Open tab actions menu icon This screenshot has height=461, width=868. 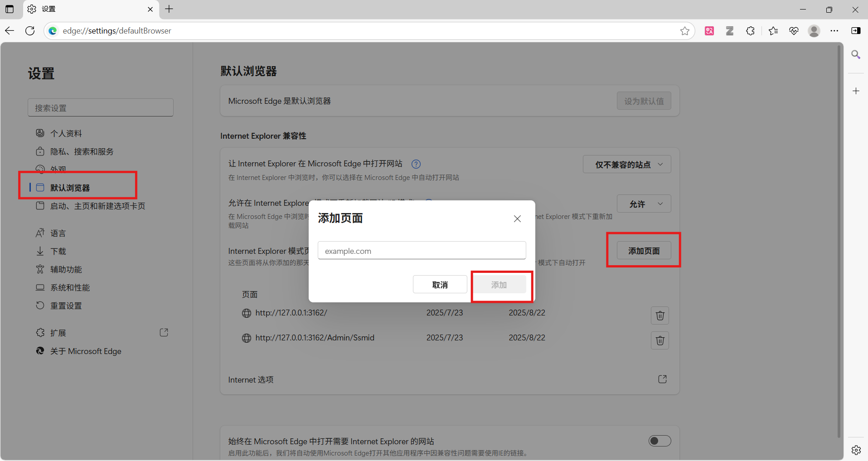click(x=10, y=9)
